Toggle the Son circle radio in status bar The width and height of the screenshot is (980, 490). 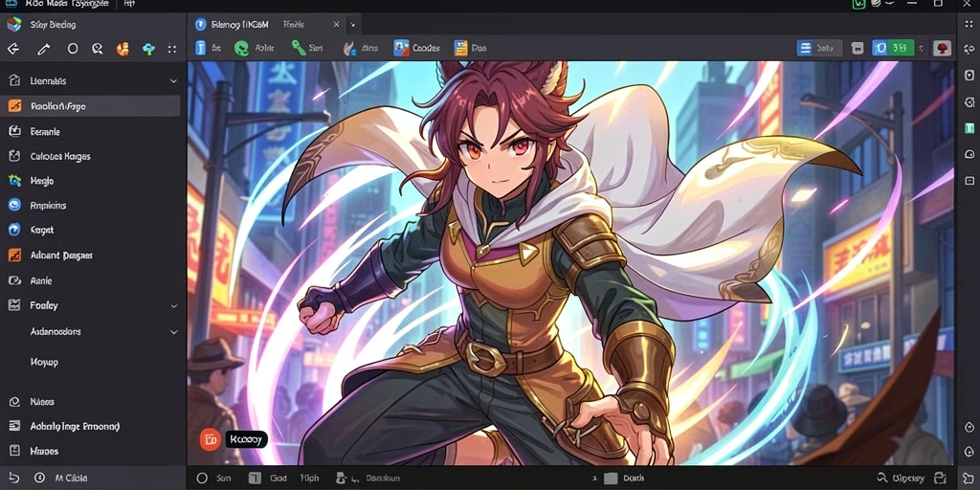coord(202,479)
